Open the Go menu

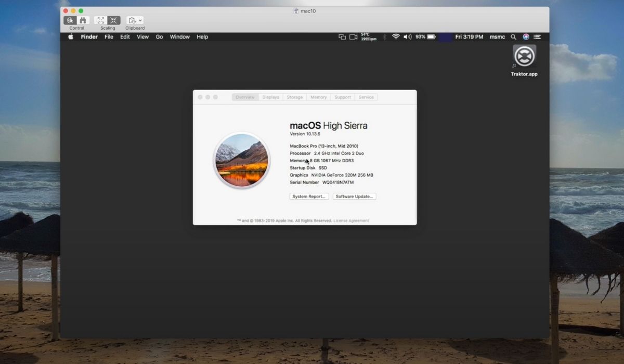pos(159,37)
